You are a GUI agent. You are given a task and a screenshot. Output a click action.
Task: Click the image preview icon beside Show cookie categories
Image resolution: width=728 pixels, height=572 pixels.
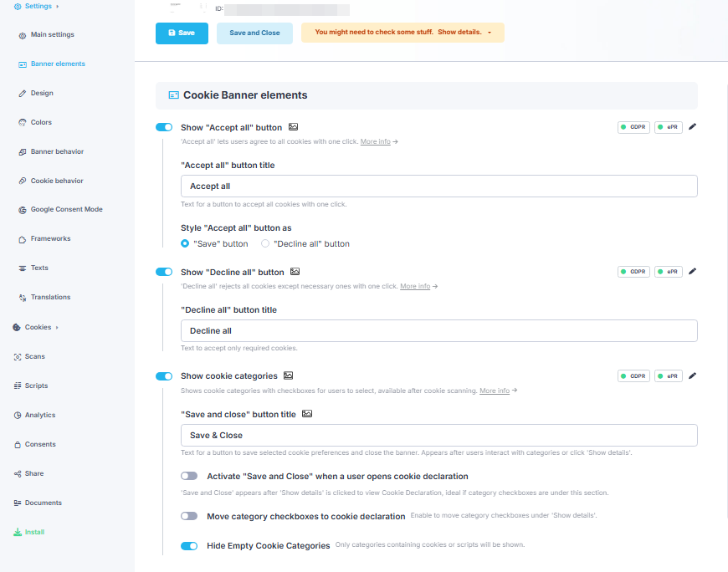289,375
